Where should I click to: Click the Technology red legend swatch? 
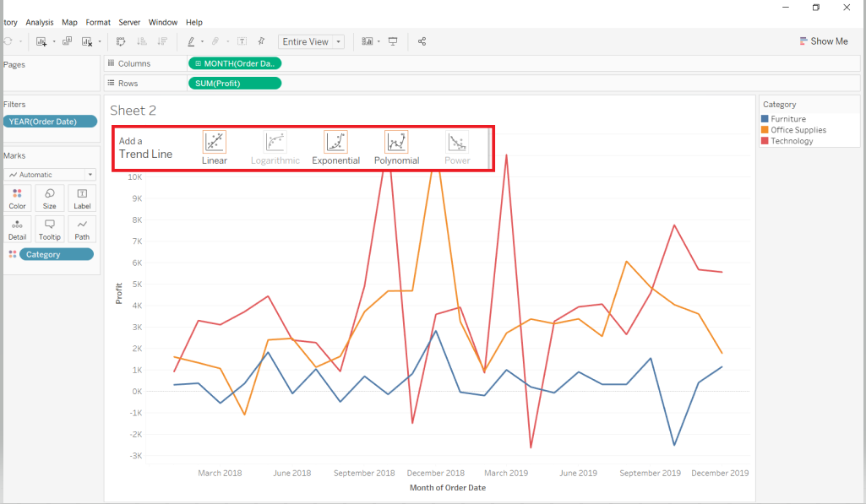765,141
